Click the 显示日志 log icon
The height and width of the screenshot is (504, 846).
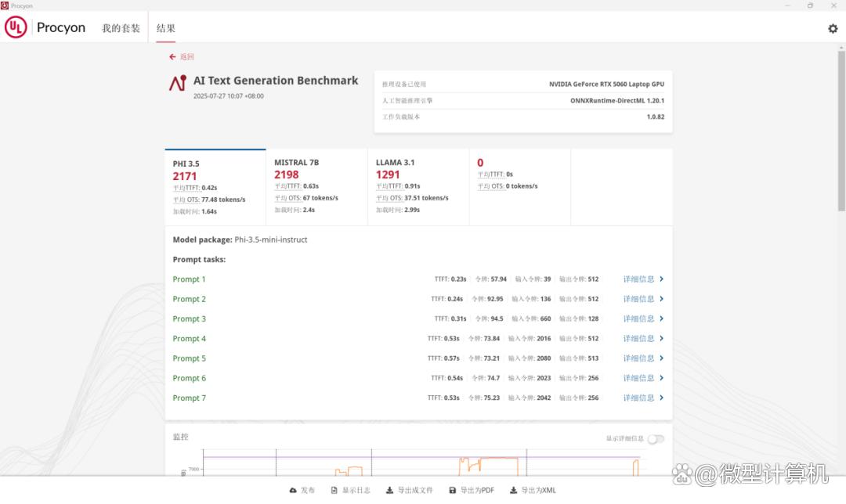point(334,491)
